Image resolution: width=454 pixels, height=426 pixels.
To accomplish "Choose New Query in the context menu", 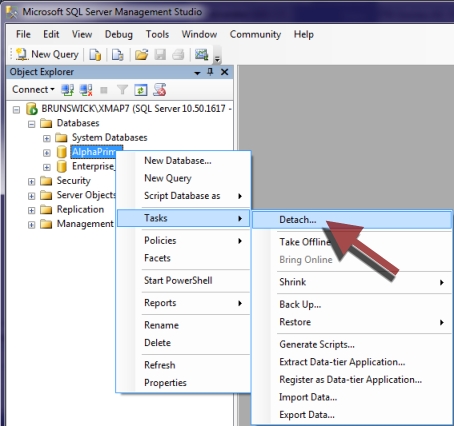I will (x=183, y=178).
